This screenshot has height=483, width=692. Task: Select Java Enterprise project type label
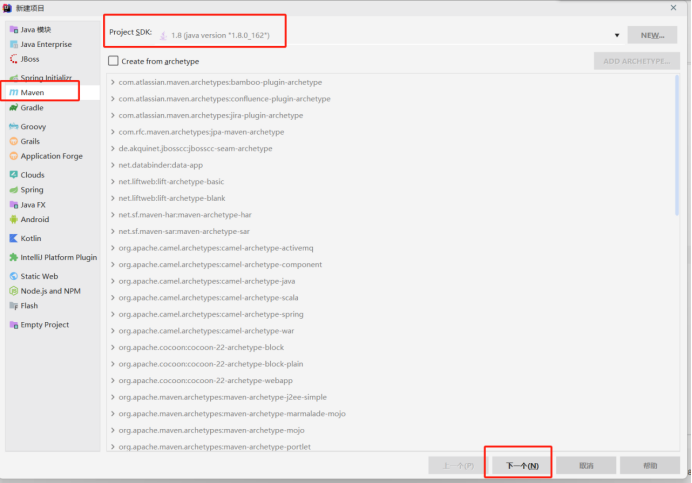point(46,44)
